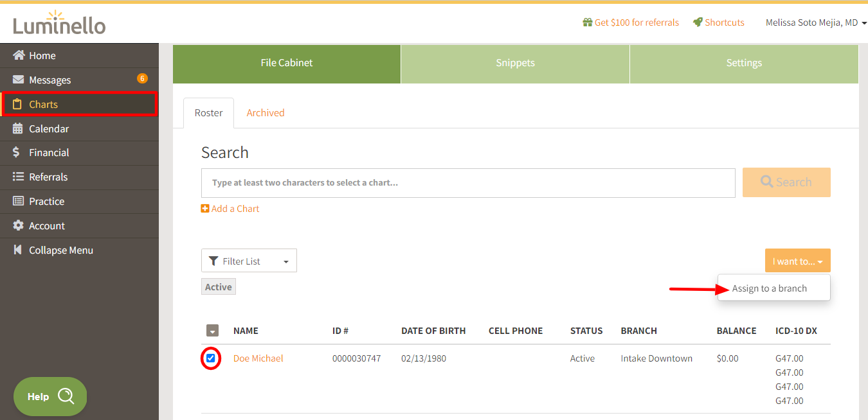Open Financial from the sidebar
868x420 pixels.
[x=79, y=153]
